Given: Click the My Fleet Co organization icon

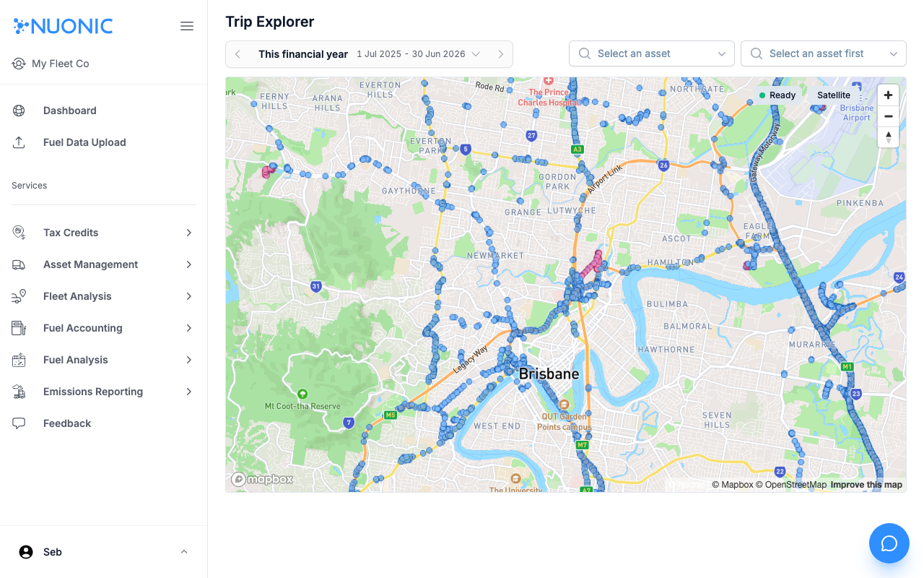Looking at the screenshot, I should 19,64.
